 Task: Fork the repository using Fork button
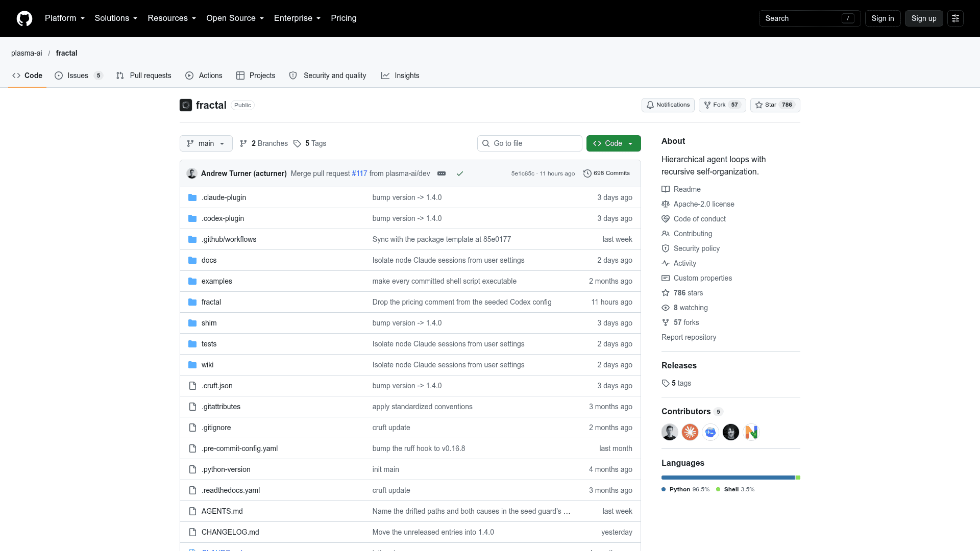722,105
